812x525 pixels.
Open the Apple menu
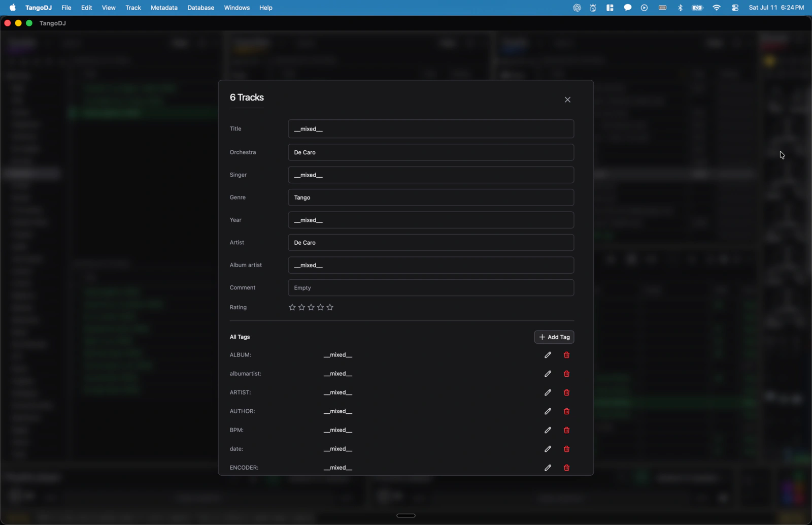tap(13, 8)
